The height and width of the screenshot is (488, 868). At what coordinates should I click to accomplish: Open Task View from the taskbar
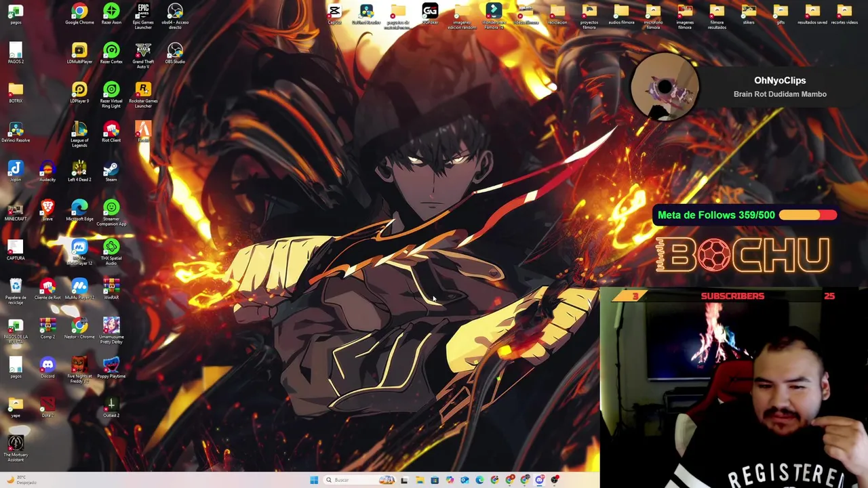pos(405,480)
